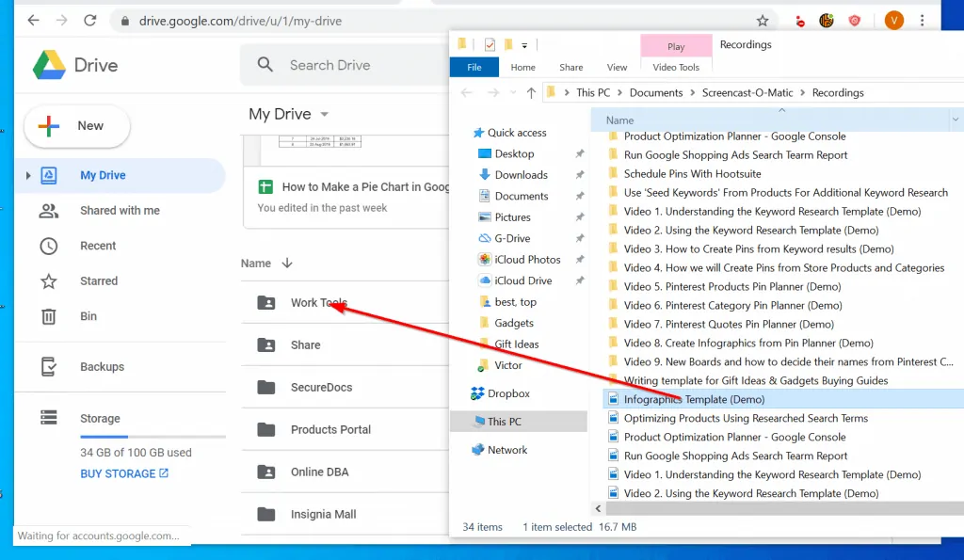The image size is (964, 560).
Task: Select This PC in navigation pane
Action: tap(519, 422)
